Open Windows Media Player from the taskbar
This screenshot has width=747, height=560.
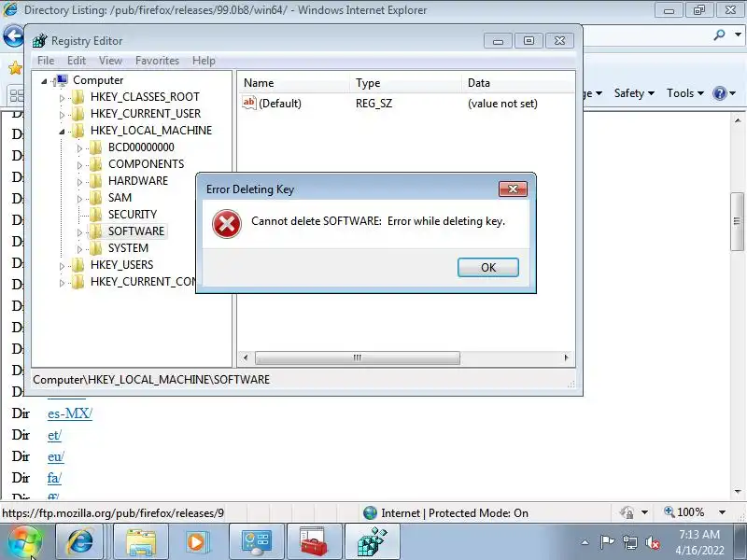[x=196, y=542]
